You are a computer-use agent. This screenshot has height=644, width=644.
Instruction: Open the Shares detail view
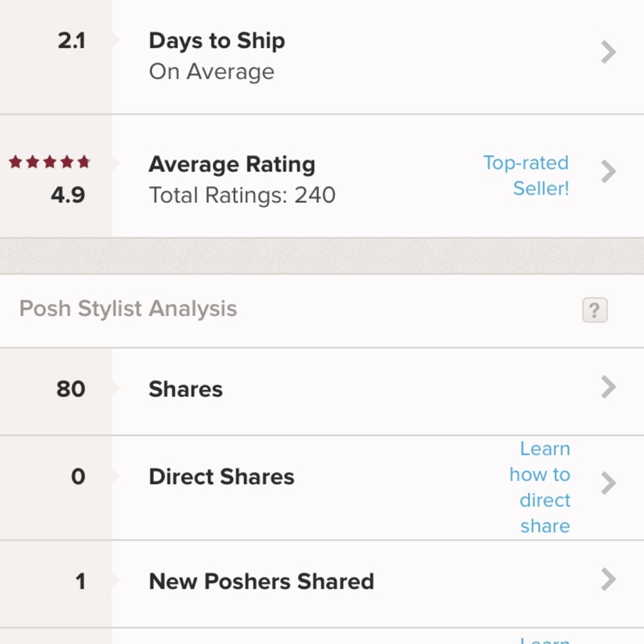coord(607,387)
